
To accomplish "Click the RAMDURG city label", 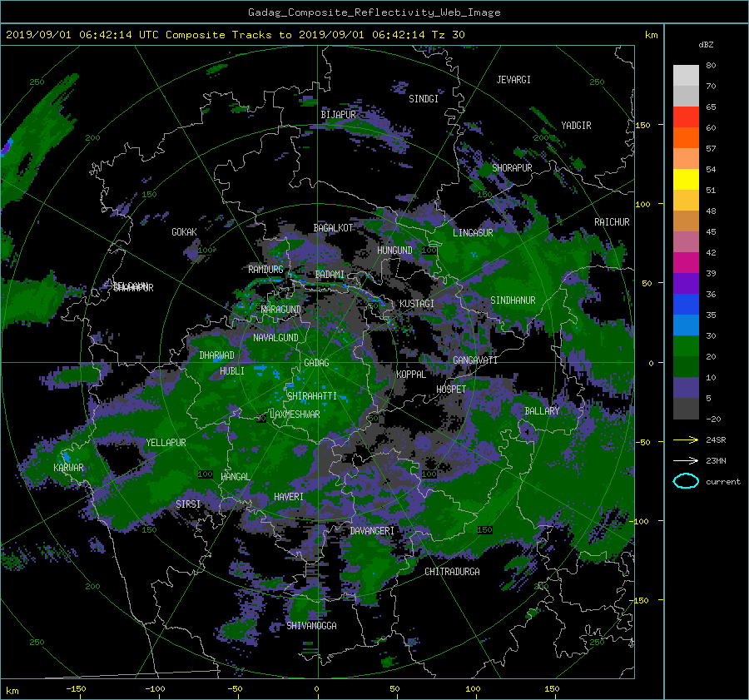I will (265, 270).
